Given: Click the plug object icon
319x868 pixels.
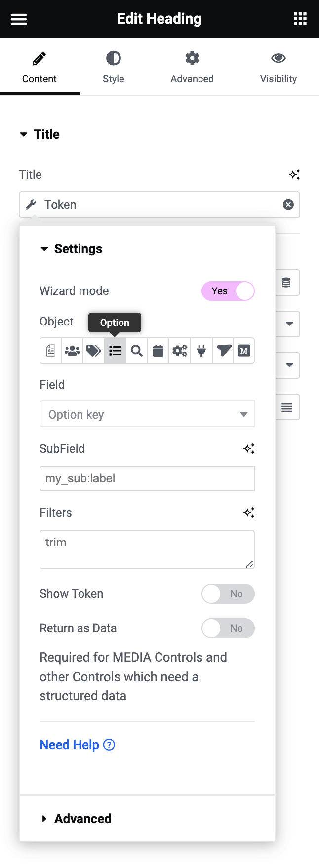Looking at the screenshot, I should point(201,351).
